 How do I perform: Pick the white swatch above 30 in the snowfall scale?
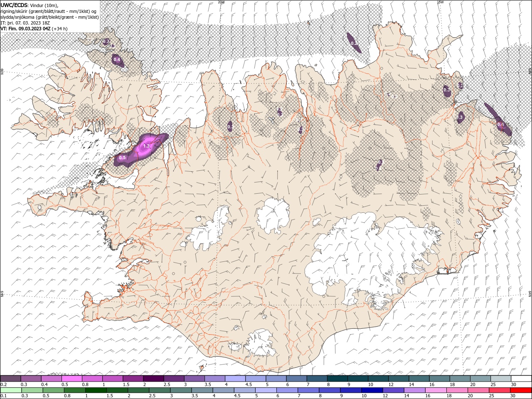click(x=521, y=379)
